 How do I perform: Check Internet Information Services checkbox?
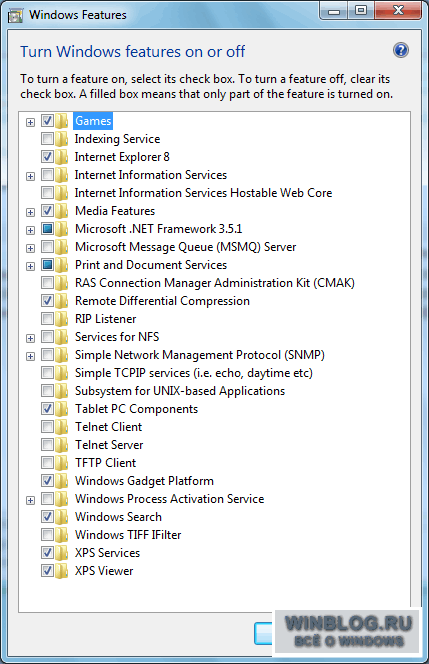point(47,174)
